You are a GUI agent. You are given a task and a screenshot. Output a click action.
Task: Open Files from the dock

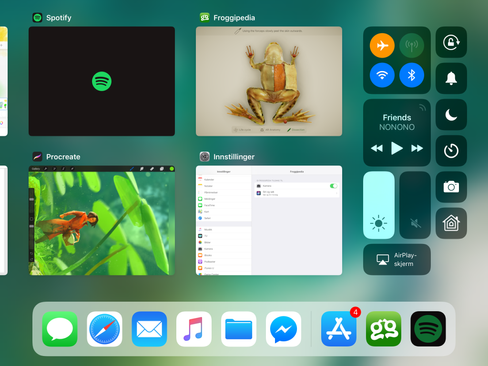239,329
